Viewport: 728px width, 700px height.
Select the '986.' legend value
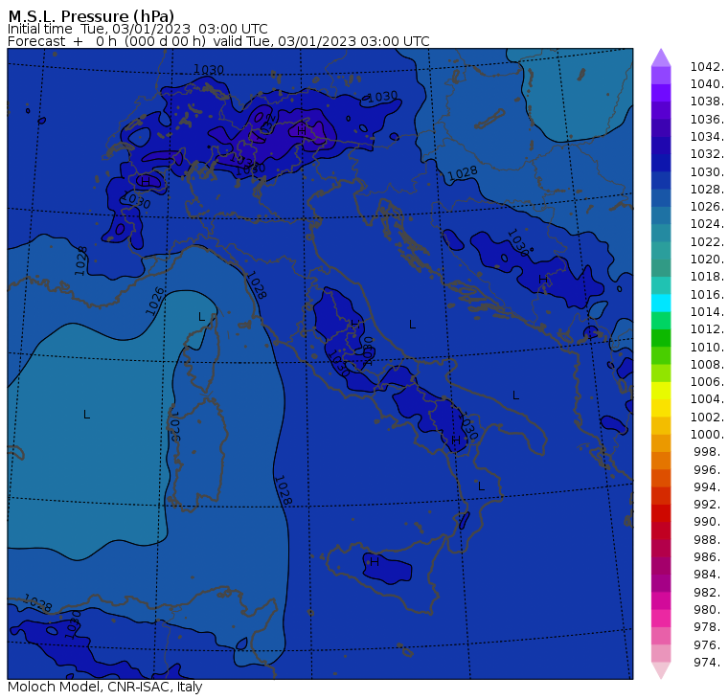[x=709, y=557]
